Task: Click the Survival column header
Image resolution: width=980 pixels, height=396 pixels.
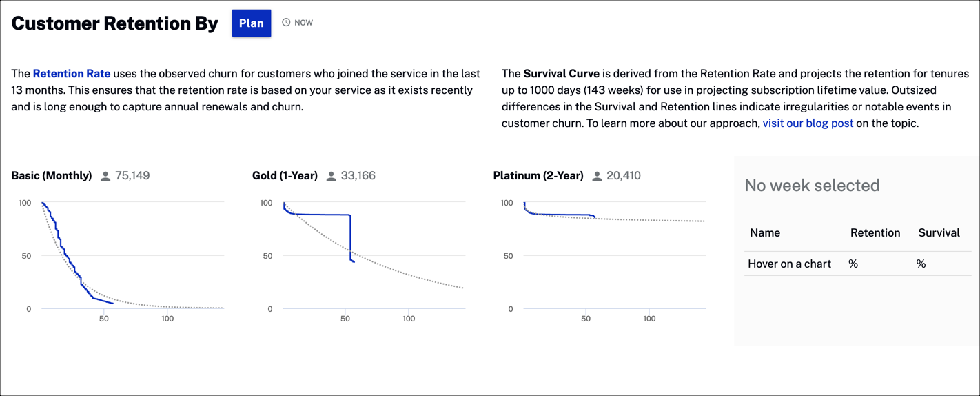Action: pos(939,233)
